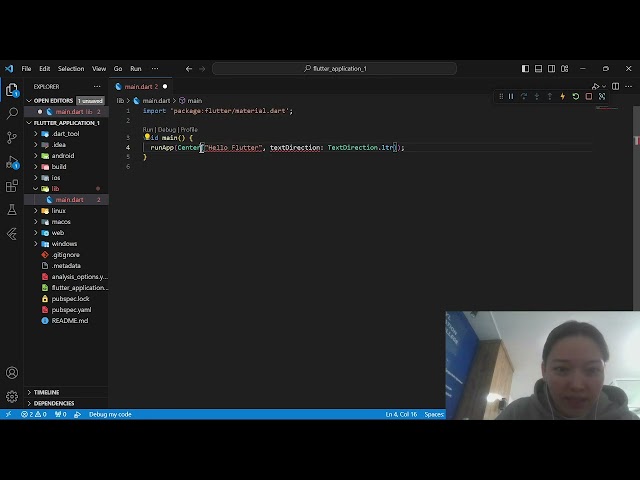
Task: Split the editor to the right
Action: [x=616, y=86]
